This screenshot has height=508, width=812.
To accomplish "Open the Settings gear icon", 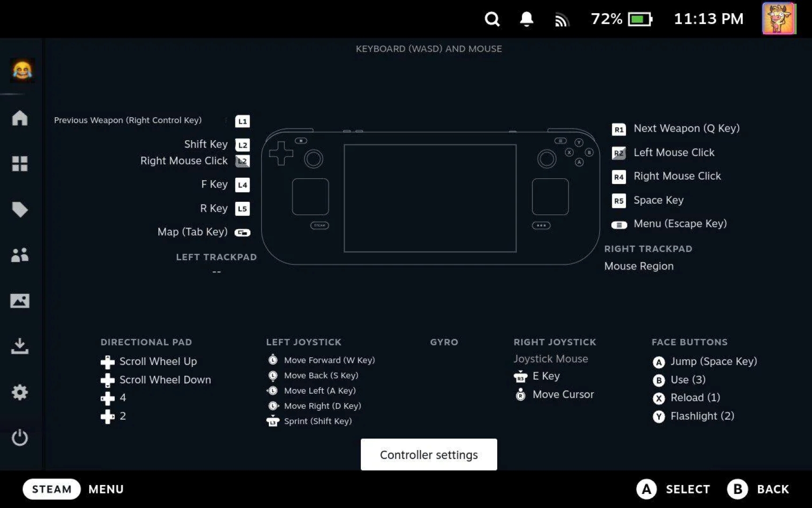I will [x=20, y=392].
